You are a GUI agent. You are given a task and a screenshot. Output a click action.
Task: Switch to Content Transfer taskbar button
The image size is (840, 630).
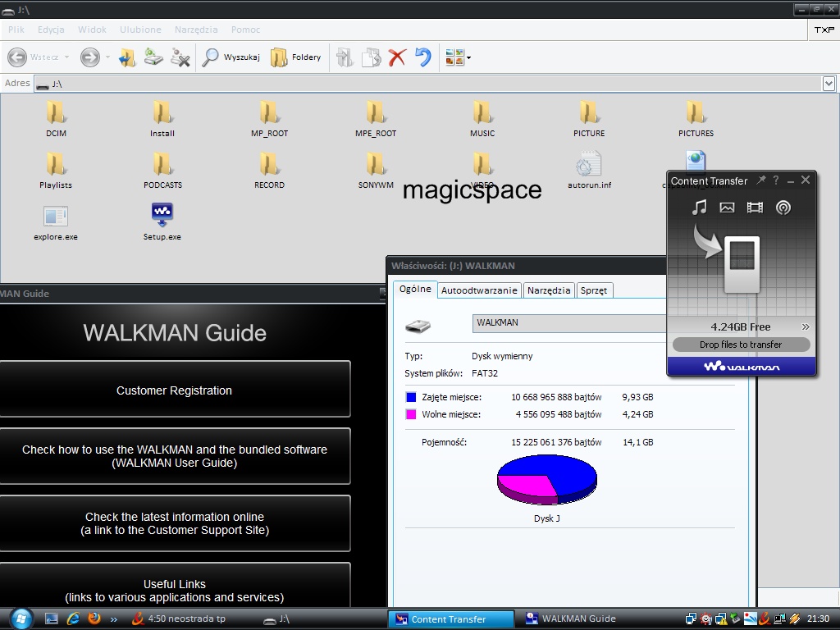pos(451,619)
